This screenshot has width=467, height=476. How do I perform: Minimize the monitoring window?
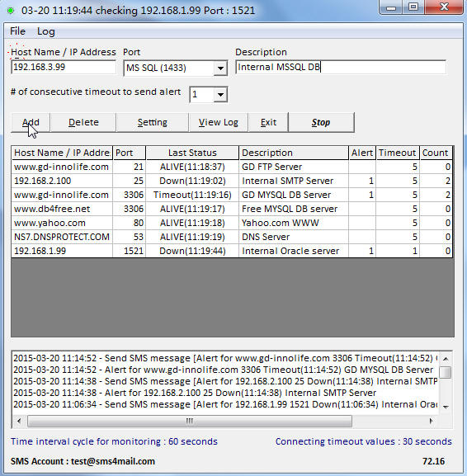coord(391,7)
